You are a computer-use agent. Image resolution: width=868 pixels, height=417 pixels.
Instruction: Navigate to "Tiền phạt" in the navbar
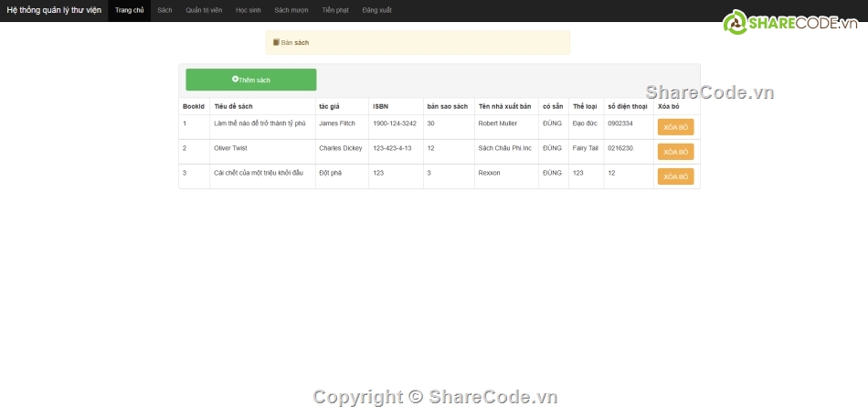(x=335, y=11)
